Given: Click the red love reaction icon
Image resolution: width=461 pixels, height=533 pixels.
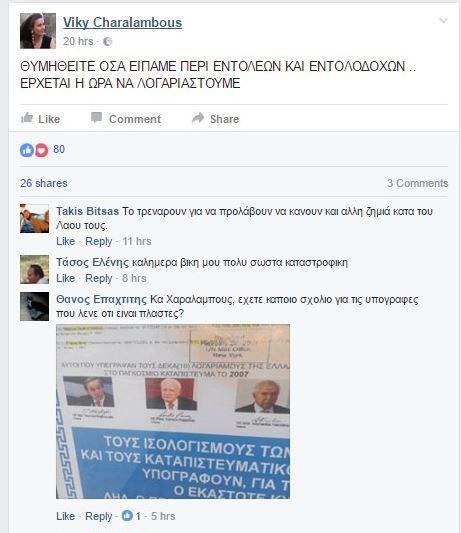Looking at the screenshot, I should pyautogui.click(x=41, y=150).
